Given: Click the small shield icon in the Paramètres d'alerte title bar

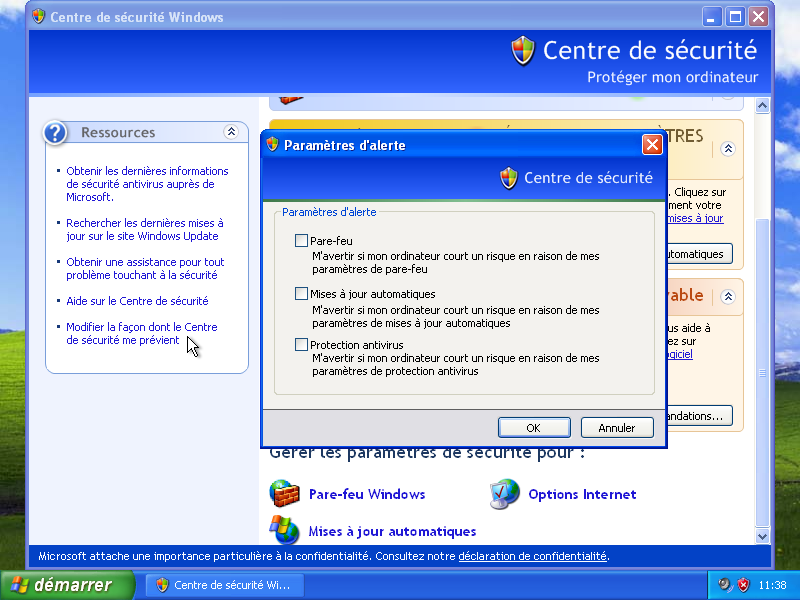Looking at the screenshot, I should (272, 145).
